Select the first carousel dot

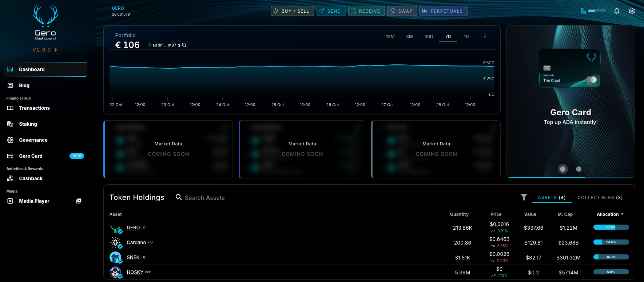click(563, 169)
